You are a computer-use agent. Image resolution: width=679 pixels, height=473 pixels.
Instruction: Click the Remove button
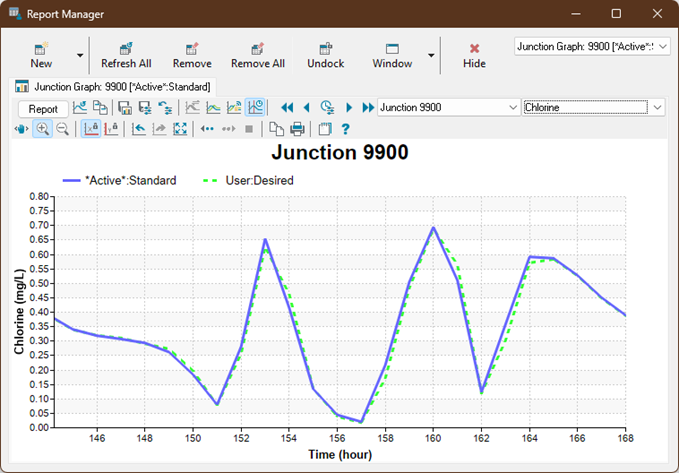[192, 55]
